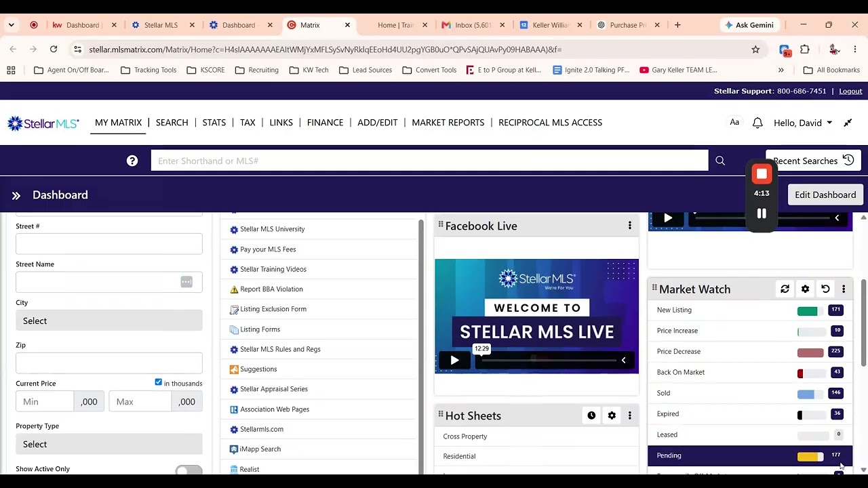This screenshot has height=488, width=868.
Task: Switch to the Stellar MLS browser tab
Action: coord(161,25)
